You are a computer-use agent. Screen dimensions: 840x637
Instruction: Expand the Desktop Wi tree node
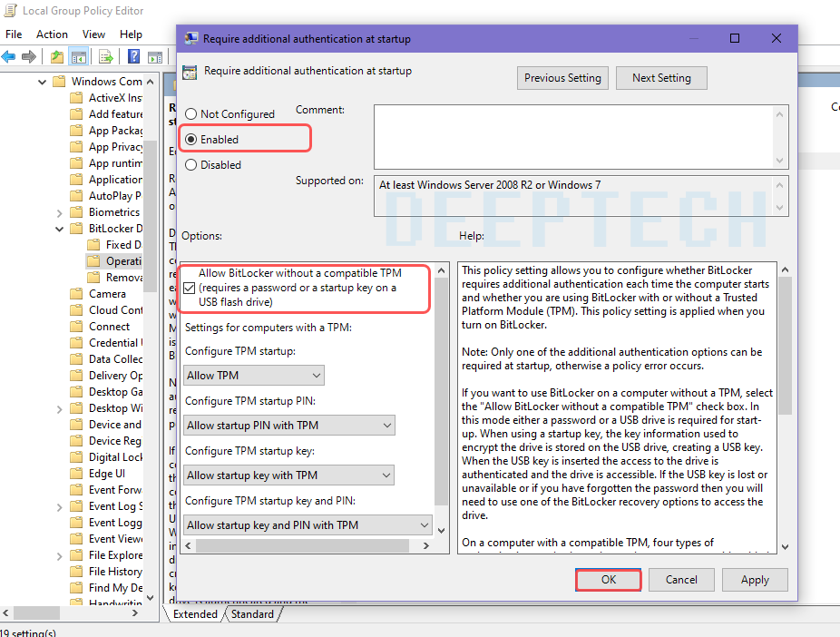click(60, 409)
